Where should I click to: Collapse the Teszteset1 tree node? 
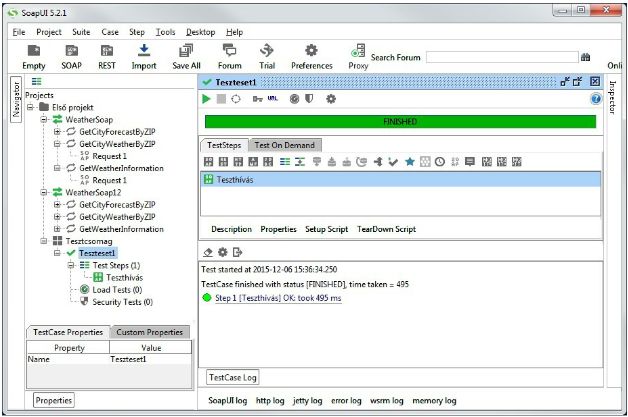tap(57, 253)
